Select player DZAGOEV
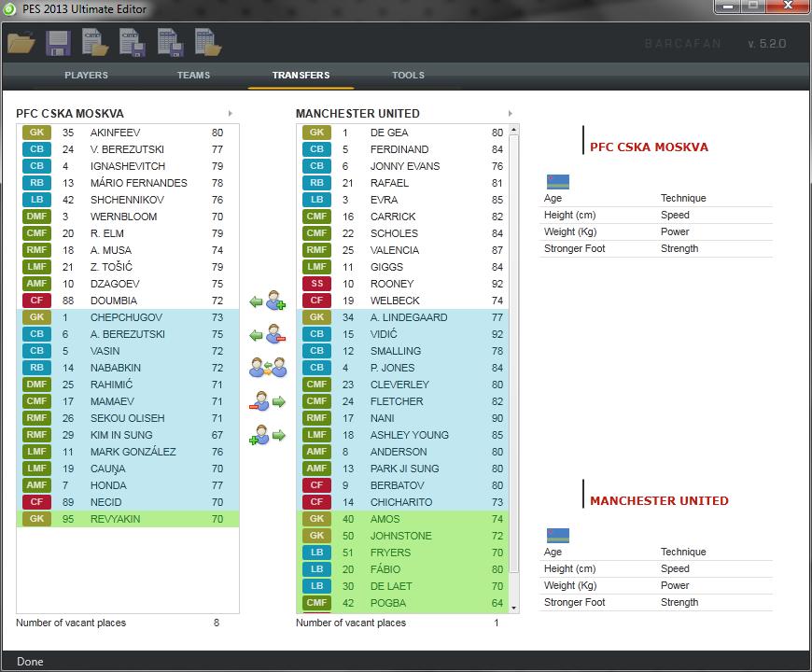 coord(127,284)
